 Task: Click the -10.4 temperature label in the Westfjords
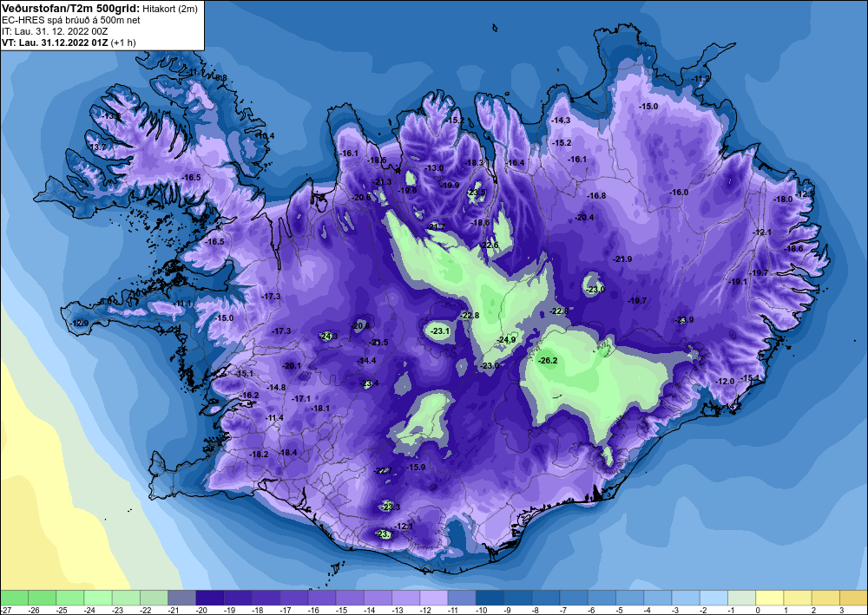(x=265, y=135)
